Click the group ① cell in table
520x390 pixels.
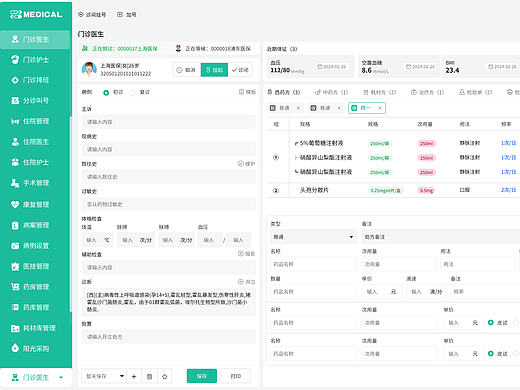(276, 158)
